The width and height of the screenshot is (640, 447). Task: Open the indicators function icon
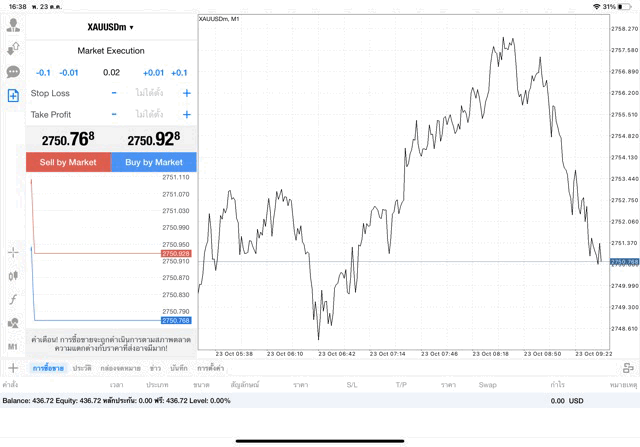(13, 299)
